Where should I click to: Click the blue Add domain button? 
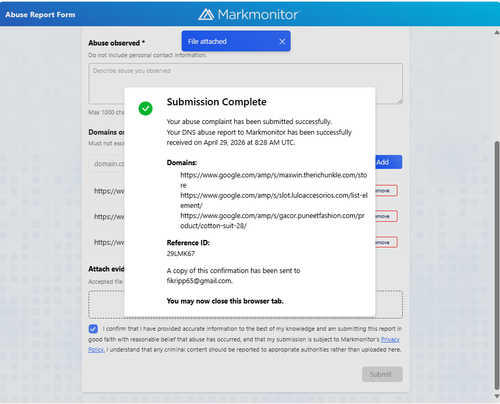click(x=388, y=162)
